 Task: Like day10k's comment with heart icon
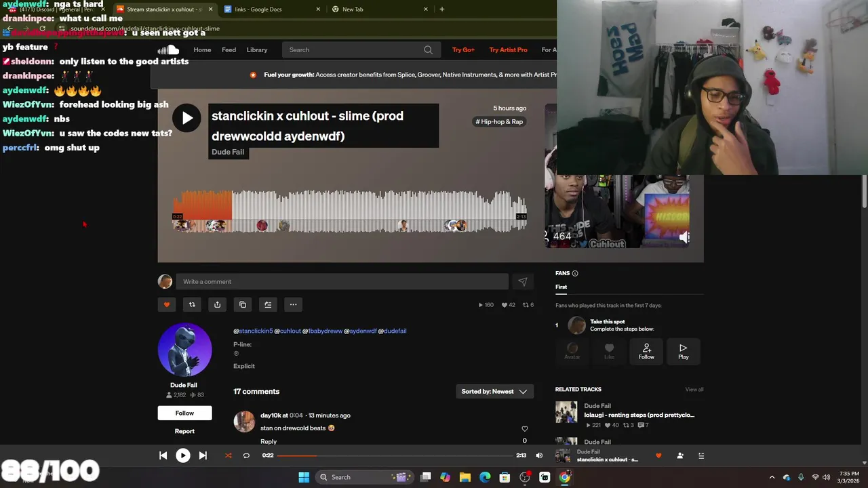(524, 428)
